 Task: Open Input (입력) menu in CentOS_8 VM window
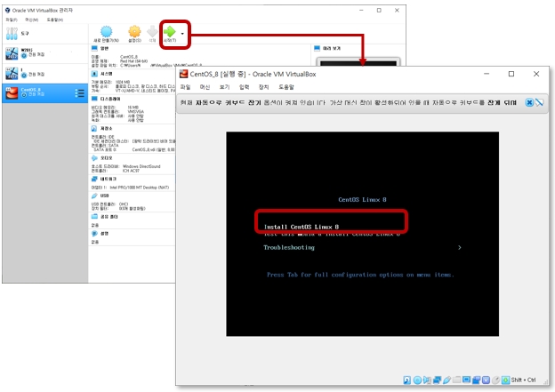tap(245, 87)
